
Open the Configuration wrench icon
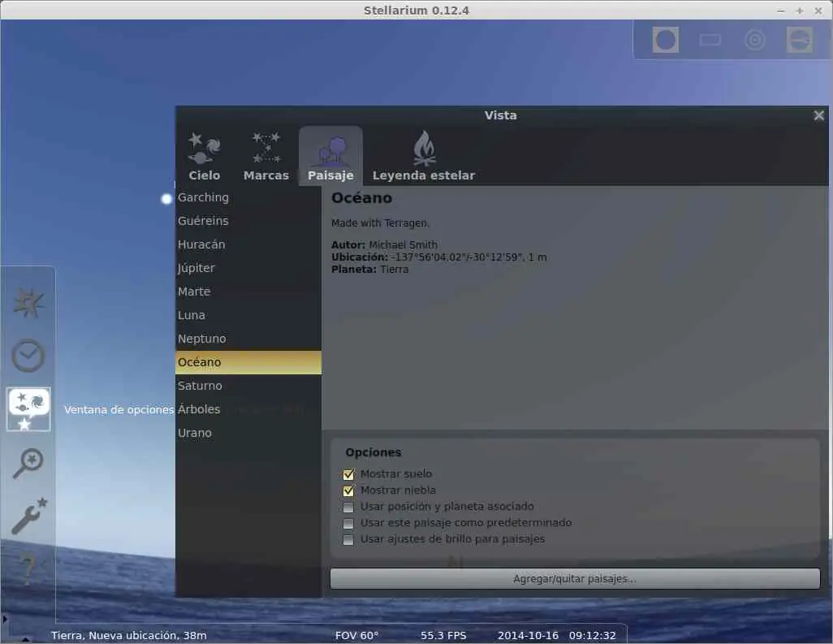pyautogui.click(x=29, y=516)
